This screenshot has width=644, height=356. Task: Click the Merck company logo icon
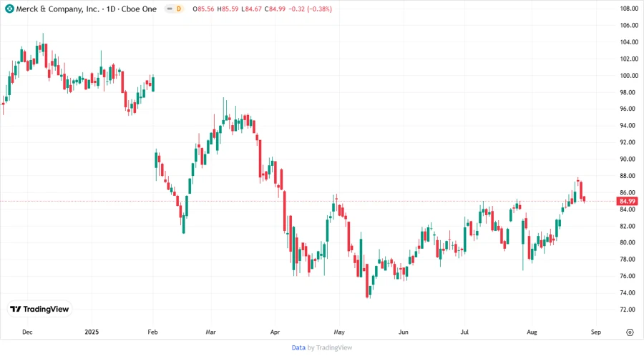click(9, 9)
